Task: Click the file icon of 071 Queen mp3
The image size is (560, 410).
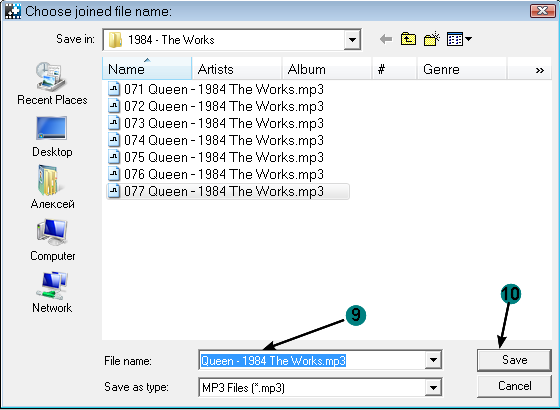Action: click(114, 89)
